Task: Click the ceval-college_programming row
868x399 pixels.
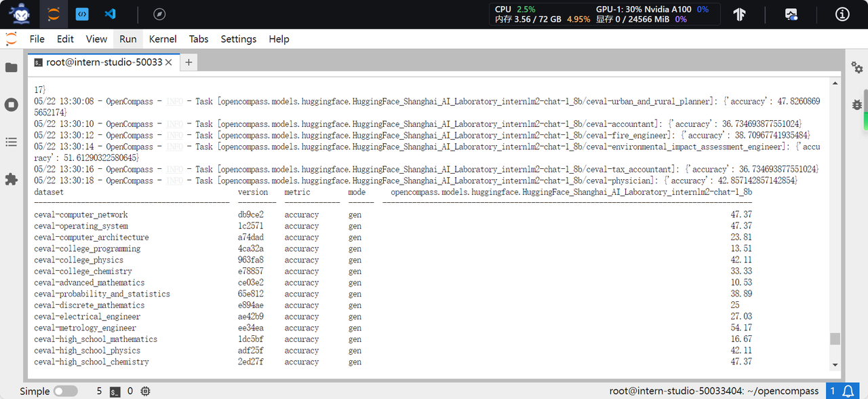Action: [x=393, y=249]
